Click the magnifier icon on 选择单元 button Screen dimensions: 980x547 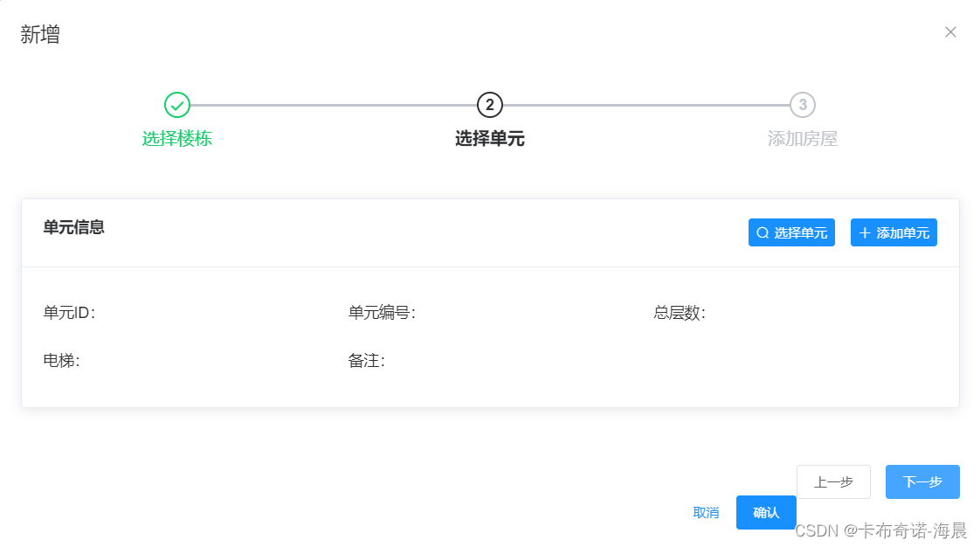(x=763, y=233)
